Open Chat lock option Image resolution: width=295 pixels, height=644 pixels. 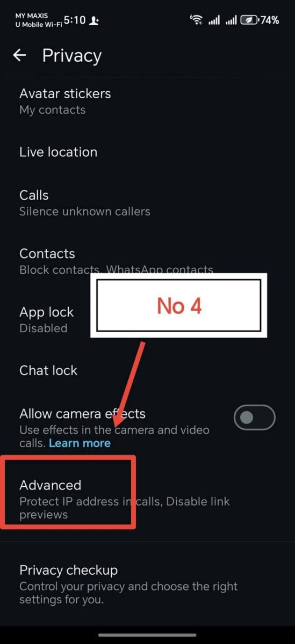click(x=147, y=370)
